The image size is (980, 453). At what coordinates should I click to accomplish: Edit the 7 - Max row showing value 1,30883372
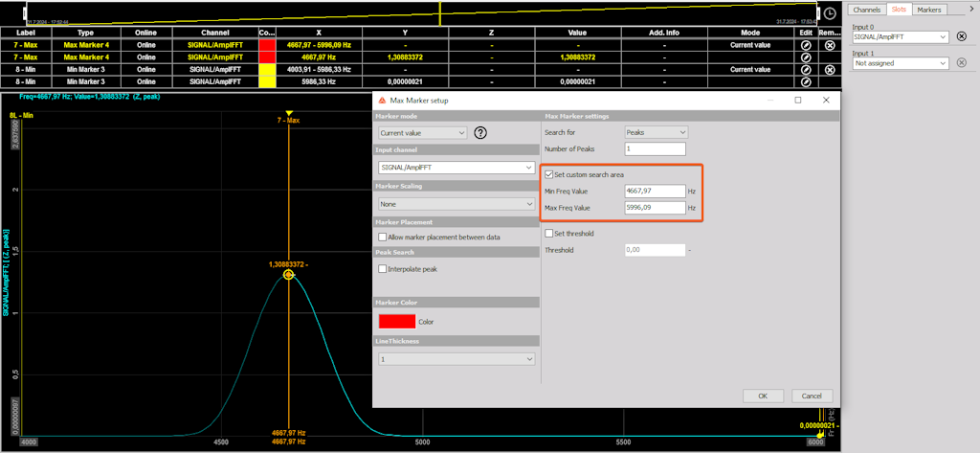[806, 57]
